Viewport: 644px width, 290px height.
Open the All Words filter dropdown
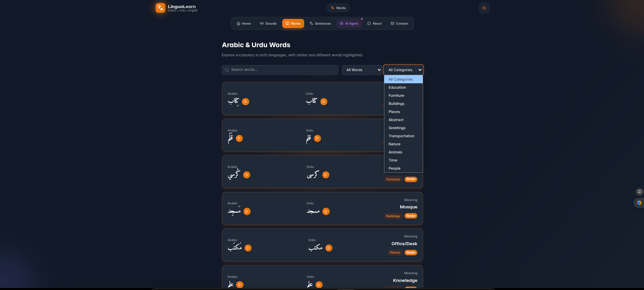[x=362, y=70]
